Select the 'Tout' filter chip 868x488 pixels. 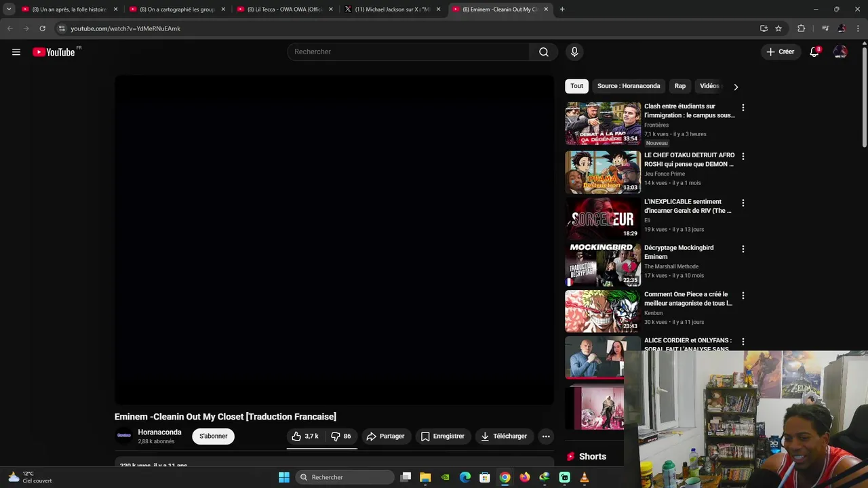[577, 86]
